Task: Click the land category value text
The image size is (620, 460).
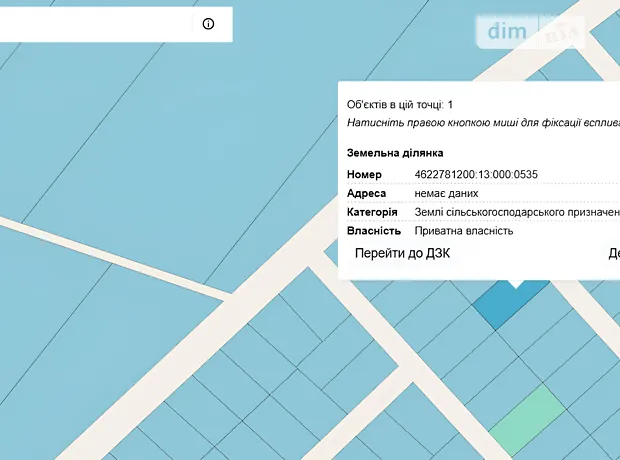Action: coord(516,212)
